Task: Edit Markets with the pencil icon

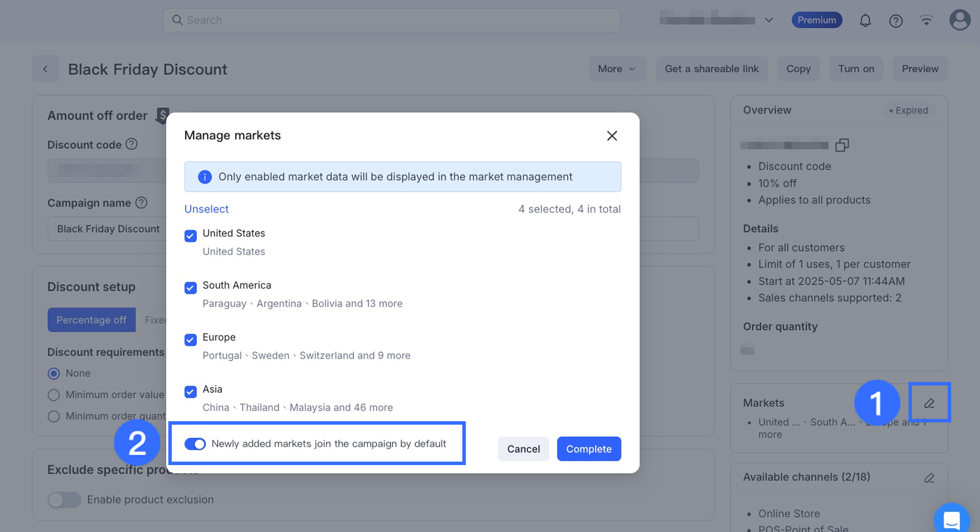Action: (x=929, y=403)
